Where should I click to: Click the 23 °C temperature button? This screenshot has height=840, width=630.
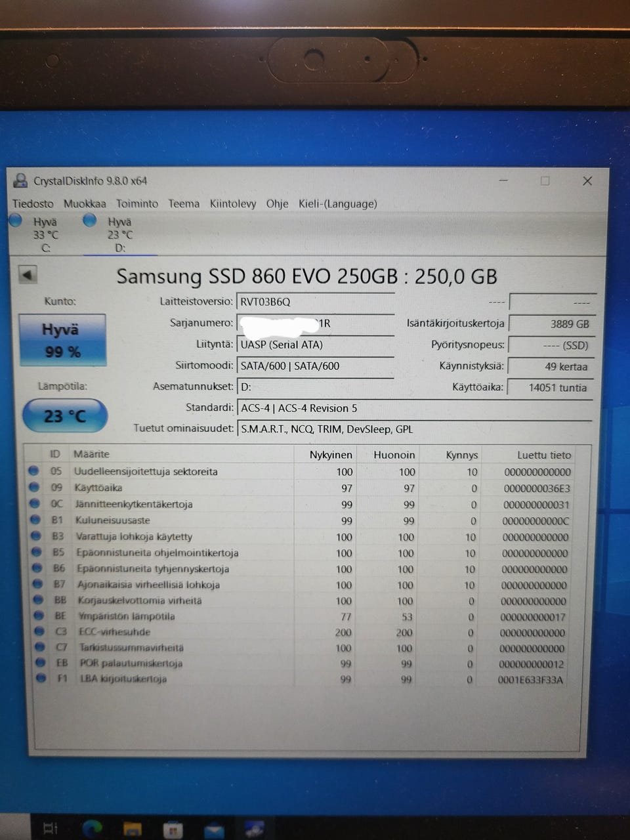click(64, 416)
